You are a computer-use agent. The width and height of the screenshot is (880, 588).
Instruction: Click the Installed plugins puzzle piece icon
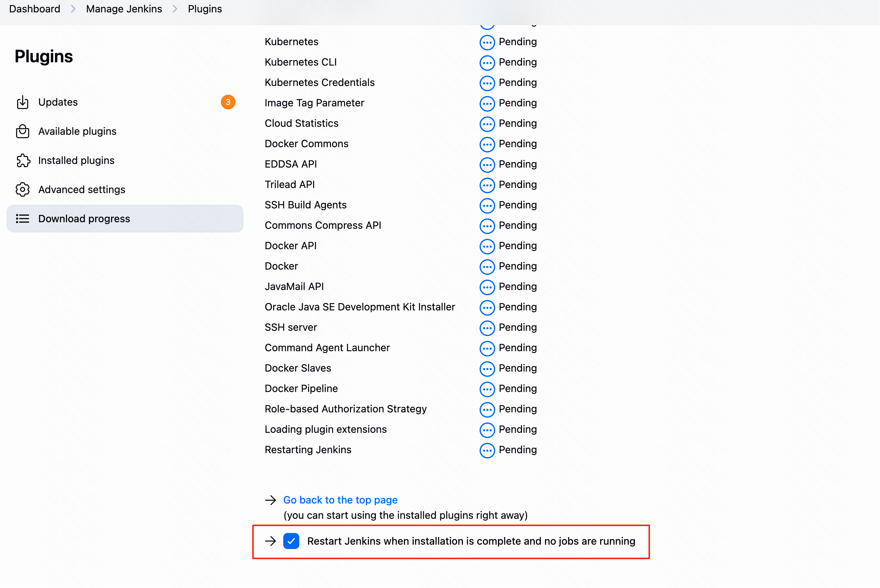[23, 161]
